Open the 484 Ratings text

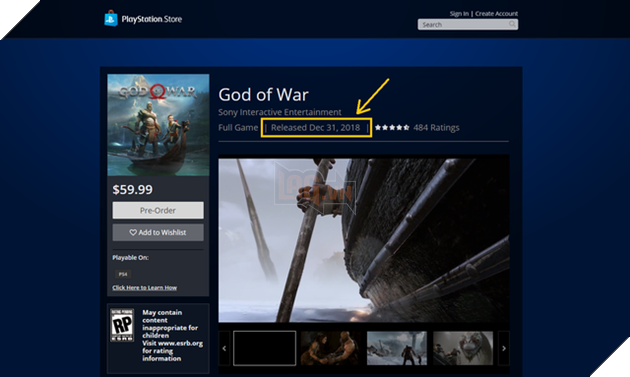[x=436, y=127]
